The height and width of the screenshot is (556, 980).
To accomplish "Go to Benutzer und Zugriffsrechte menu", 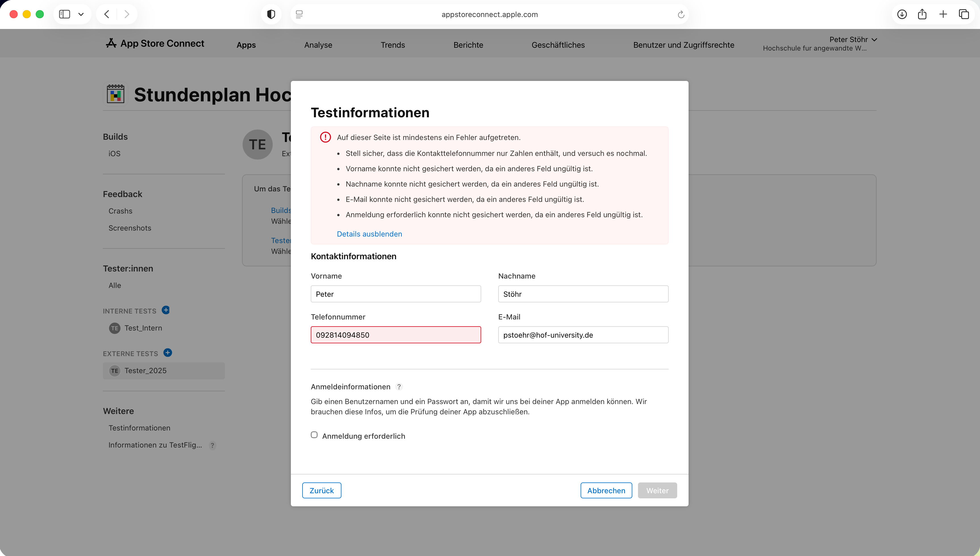I will coord(683,45).
